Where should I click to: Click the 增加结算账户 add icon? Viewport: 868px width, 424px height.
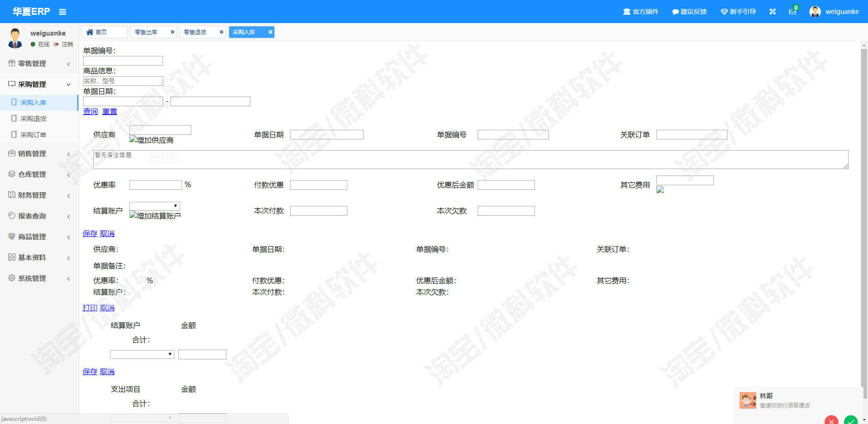(x=155, y=216)
